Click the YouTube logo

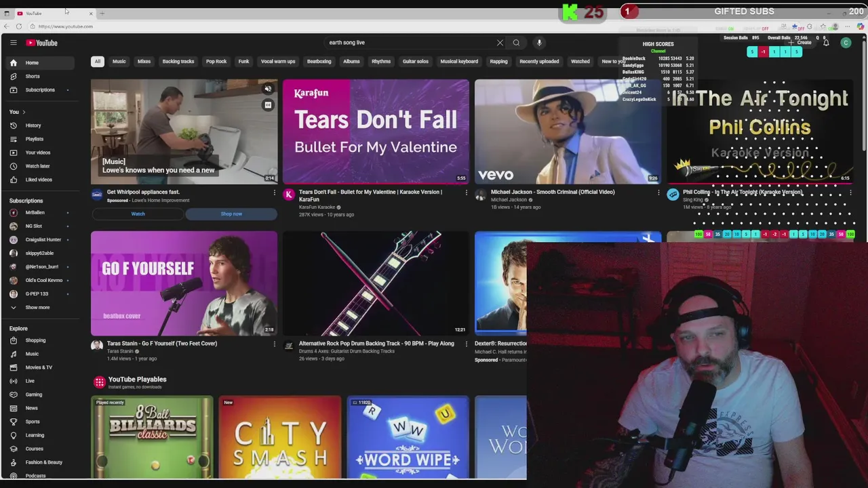[x=42, y=43]
